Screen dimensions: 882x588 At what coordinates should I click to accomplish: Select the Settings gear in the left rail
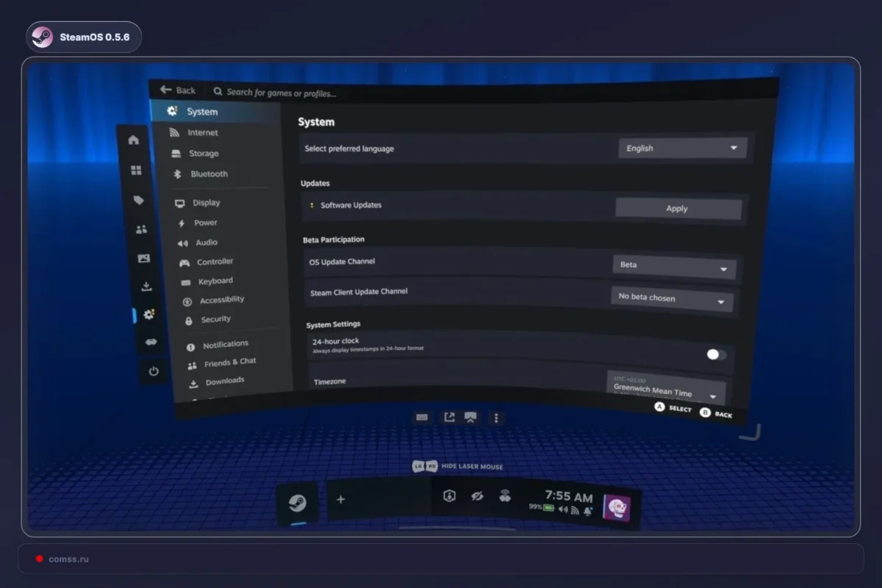(149, 315)
